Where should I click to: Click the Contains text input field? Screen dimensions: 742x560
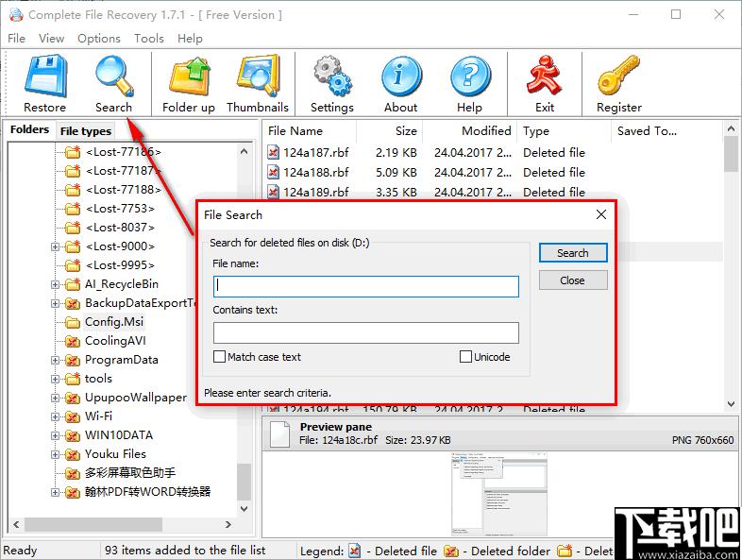pyautogui.click(x=365, y=332)
